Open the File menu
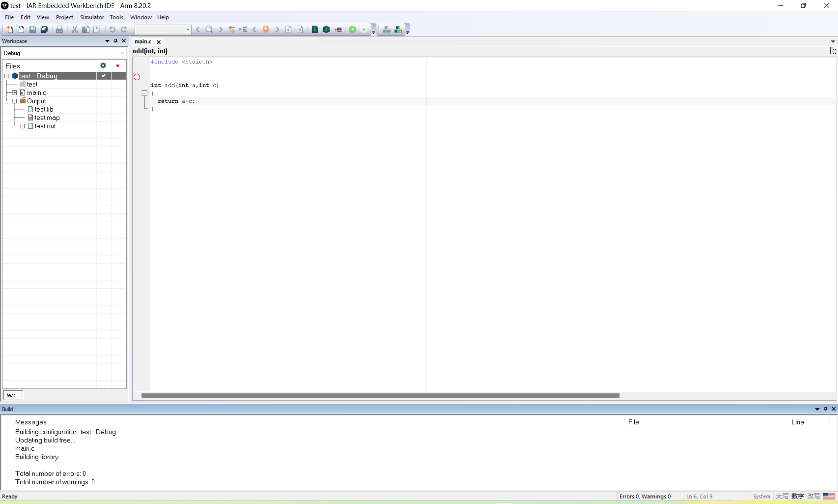Image resolution: width=838 pixels, height=504 pixels. (x=9, y=17)
